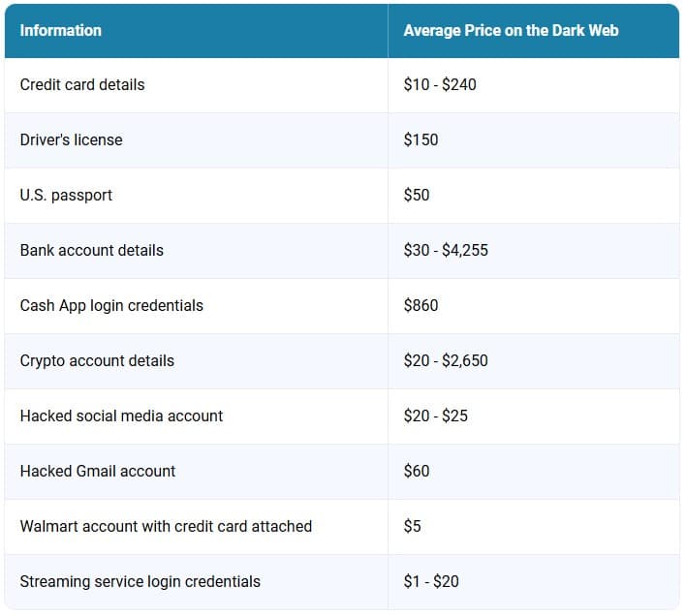This screenshot has height=616, width=686.
Task: Select the "Crypto account details" cell
Action: click(x=97, y=360)
